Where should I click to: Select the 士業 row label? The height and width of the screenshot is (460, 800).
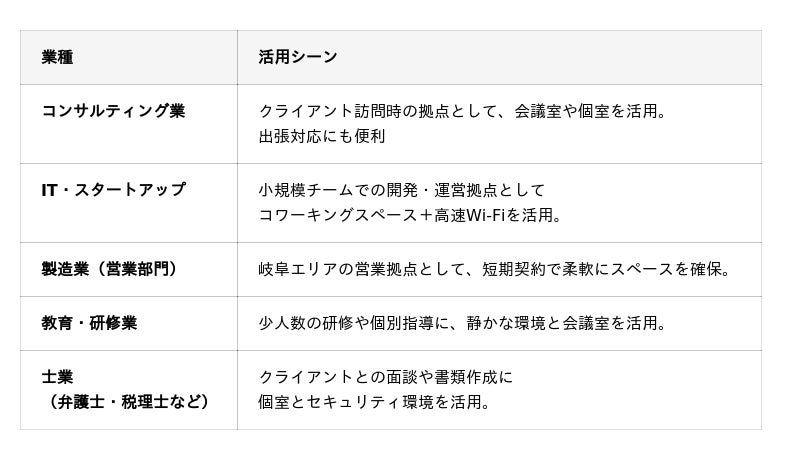coord(57,377)
